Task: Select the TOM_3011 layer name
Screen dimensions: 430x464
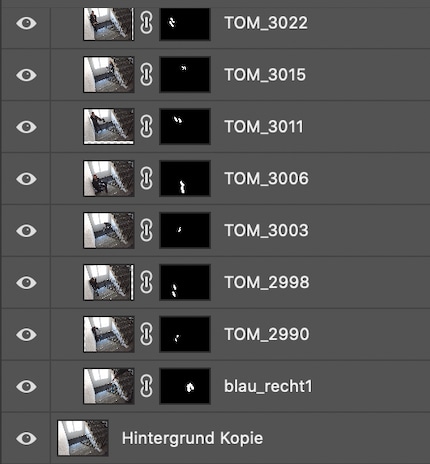Action: [264, 127]
